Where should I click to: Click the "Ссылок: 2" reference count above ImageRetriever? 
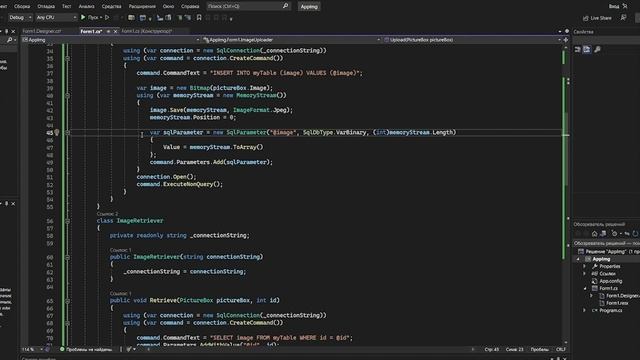(107, 214)
